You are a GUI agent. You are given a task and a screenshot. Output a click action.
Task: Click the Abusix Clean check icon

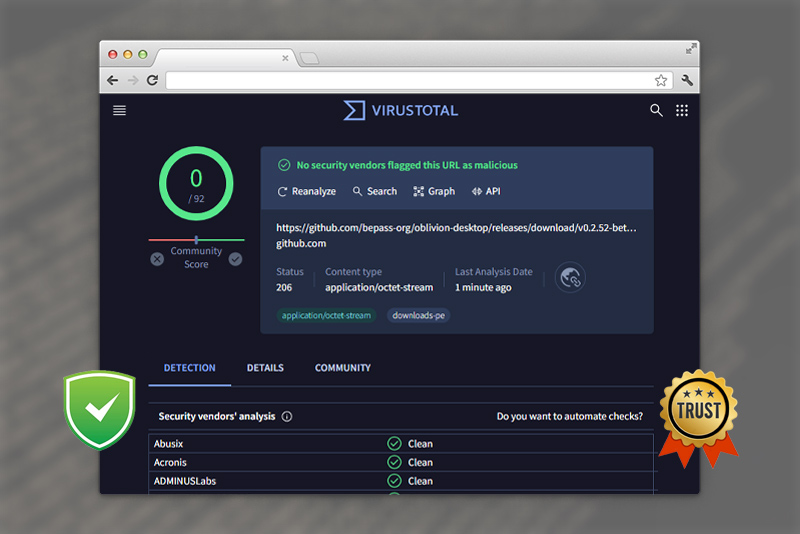(394, 444)
